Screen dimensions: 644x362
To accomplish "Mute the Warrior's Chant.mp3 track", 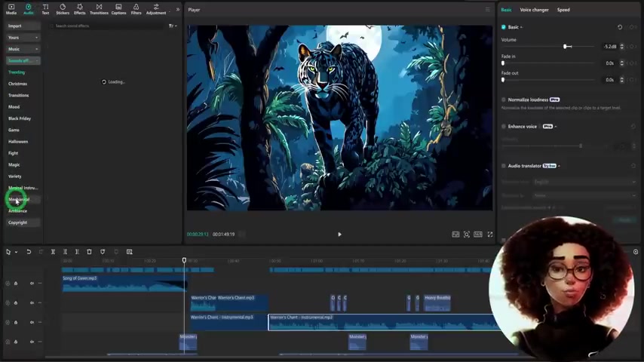I will tap(32, 303).
